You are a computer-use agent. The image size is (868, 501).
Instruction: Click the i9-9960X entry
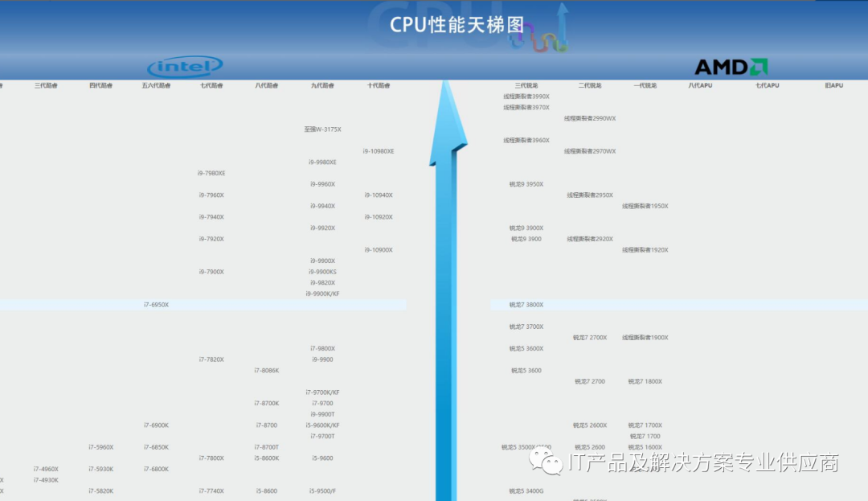[x=323, y=184]
